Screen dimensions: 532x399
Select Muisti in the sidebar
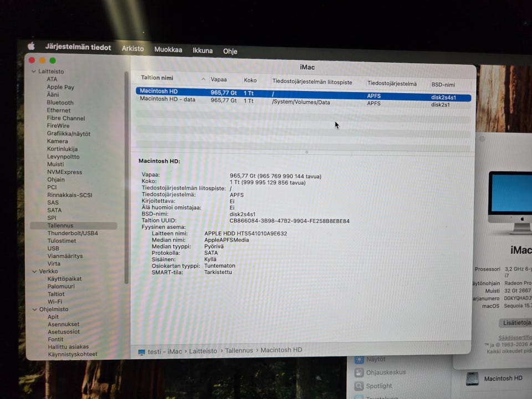point(55,164)
